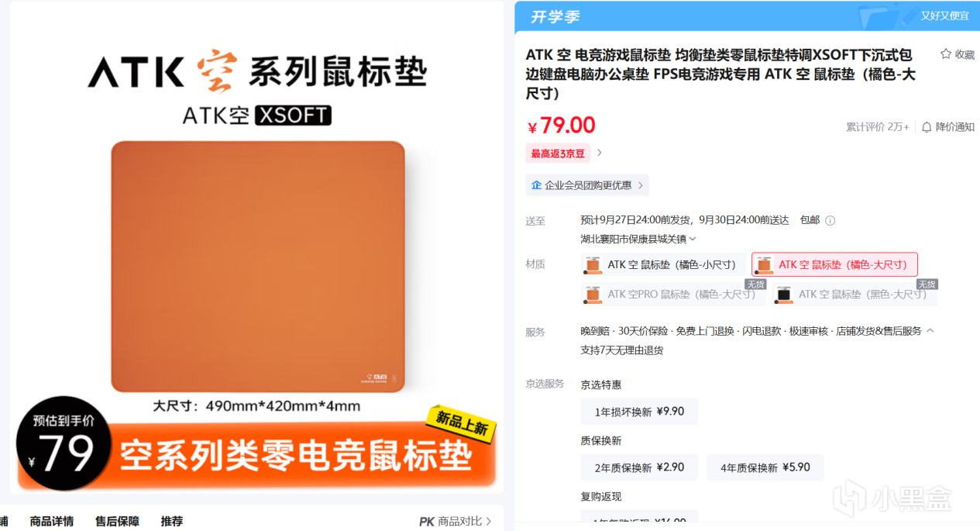Click the black mousepad variant thumbnail icon

(x=784, y=295)
